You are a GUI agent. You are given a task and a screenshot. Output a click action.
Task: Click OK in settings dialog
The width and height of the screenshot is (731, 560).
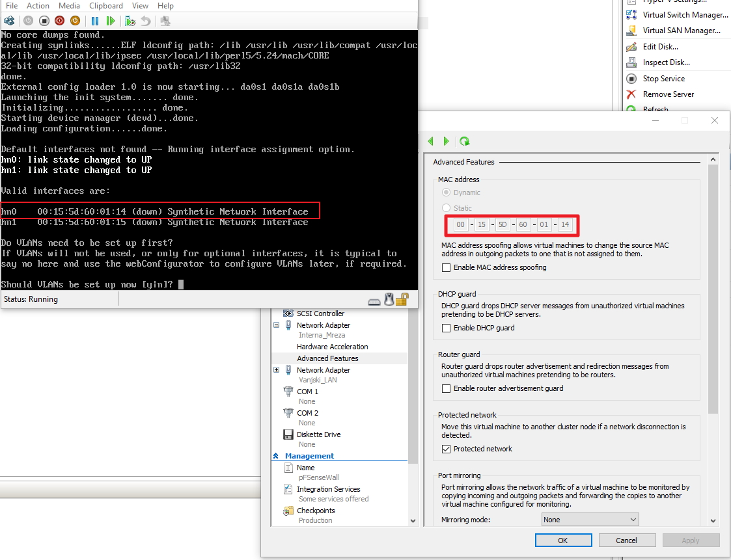(x=563, y=540)
